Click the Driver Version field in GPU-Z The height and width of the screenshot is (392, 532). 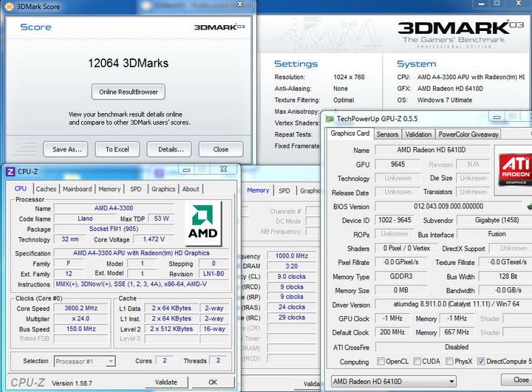pos(453,304)
